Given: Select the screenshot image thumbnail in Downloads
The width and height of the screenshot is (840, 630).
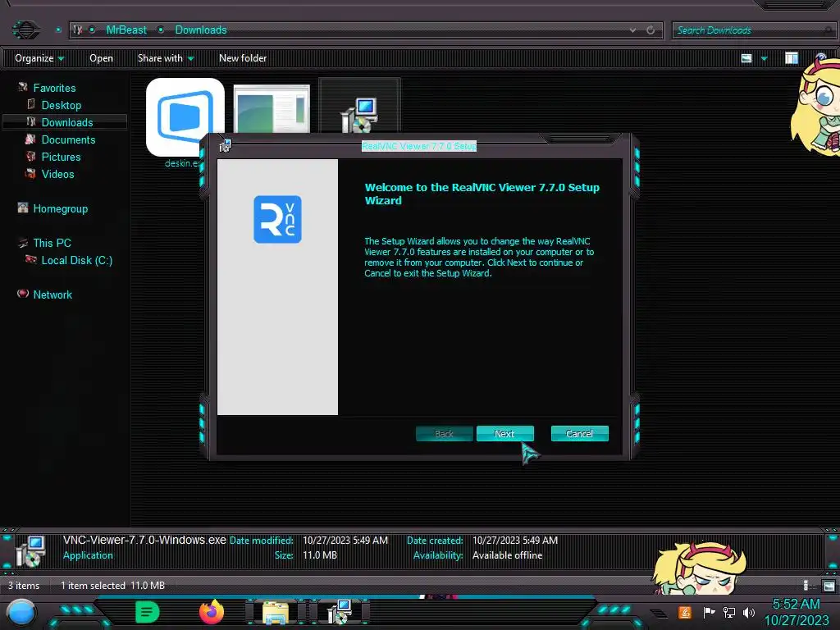Looking at the screenshot, I should (x=272, y=108).
